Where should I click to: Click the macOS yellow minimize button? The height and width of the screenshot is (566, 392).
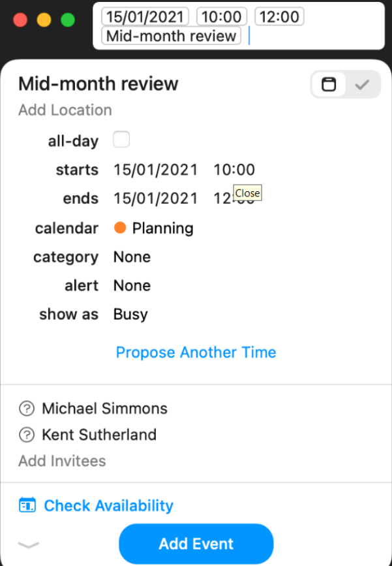coord(44,20)
